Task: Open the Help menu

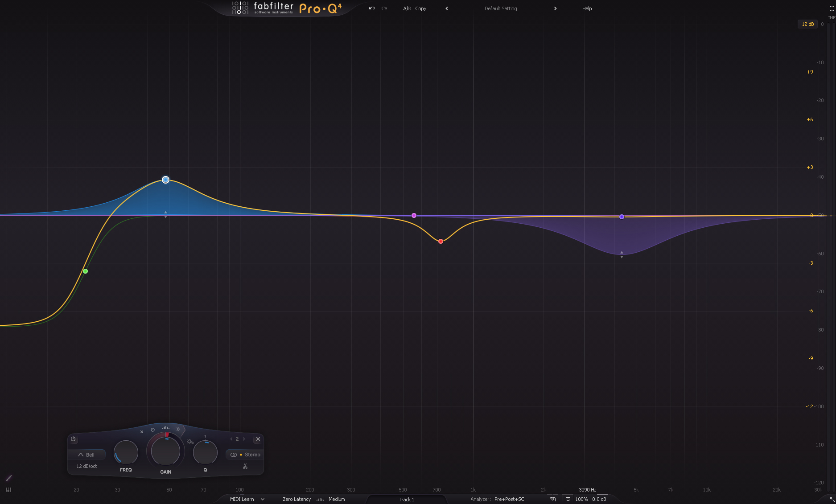Action: [587, 8]
